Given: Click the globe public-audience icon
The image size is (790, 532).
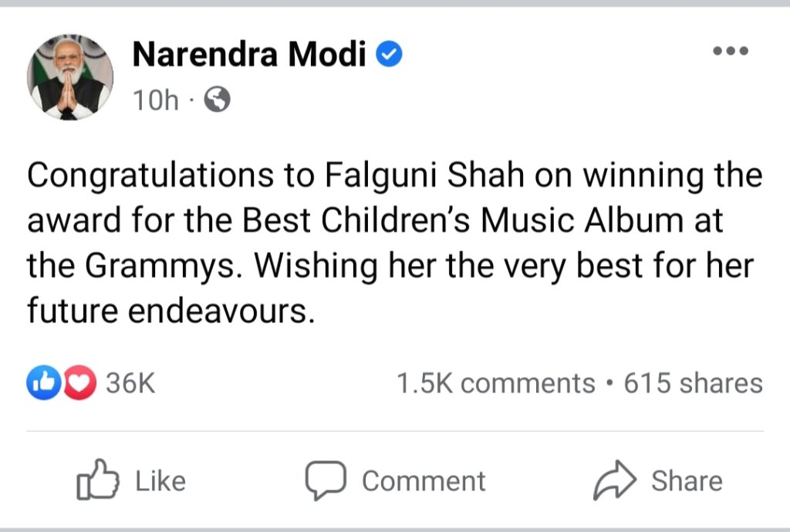Looking at the screenshot, I should click(x=218, y=99).
